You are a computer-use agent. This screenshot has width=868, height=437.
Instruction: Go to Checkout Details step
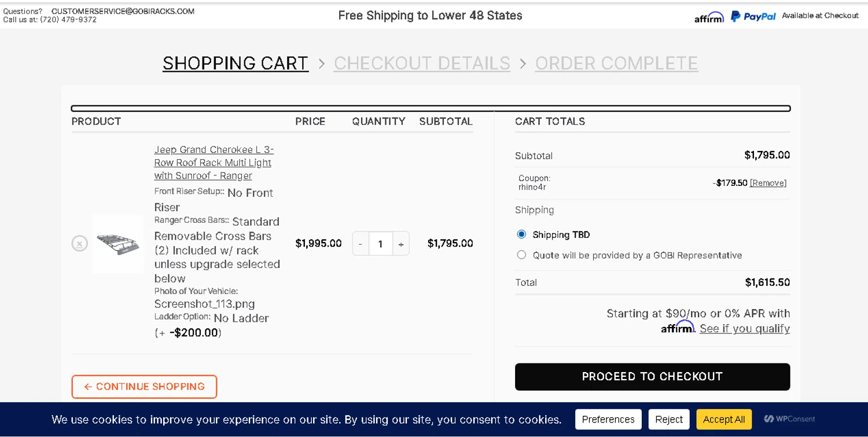pyautogui.click(x=422, y=63)
